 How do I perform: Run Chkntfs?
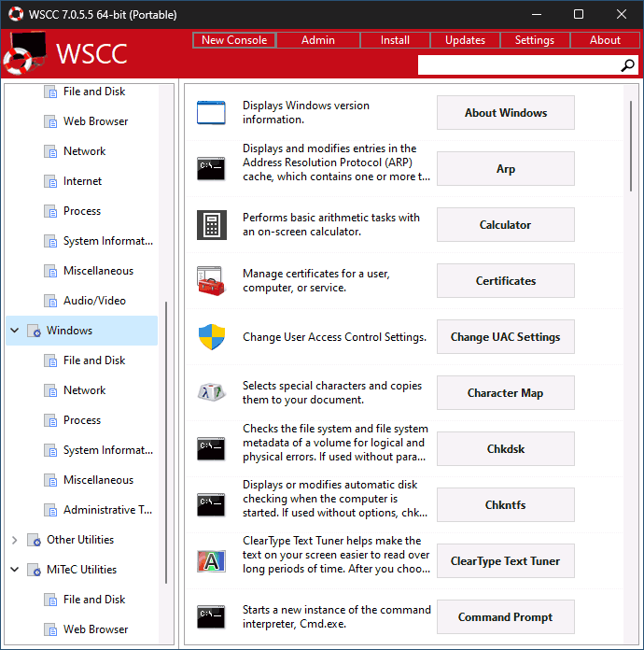click(506, 504)
